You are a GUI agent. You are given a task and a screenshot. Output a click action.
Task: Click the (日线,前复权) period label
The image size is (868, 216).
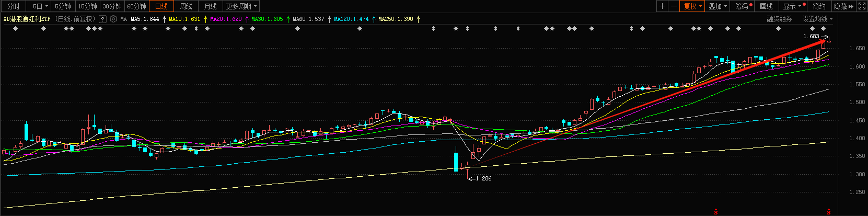(x=75, y=19)
